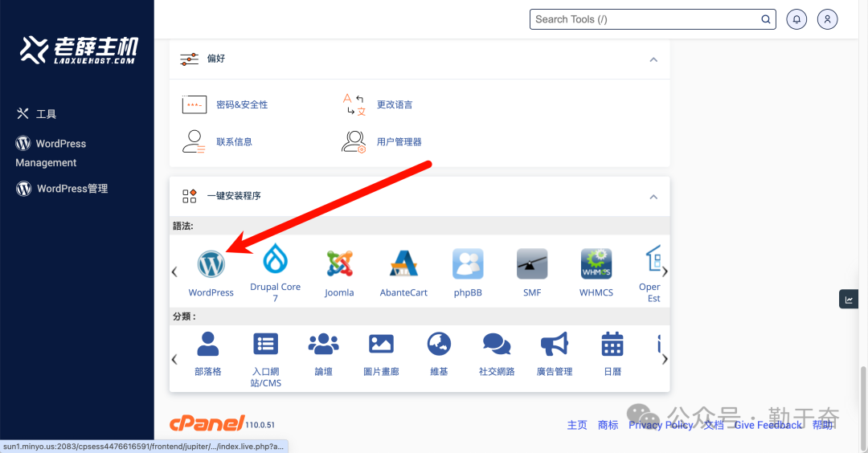Open the SMF installer icon
868x453 pixels.
click(532, 264)
